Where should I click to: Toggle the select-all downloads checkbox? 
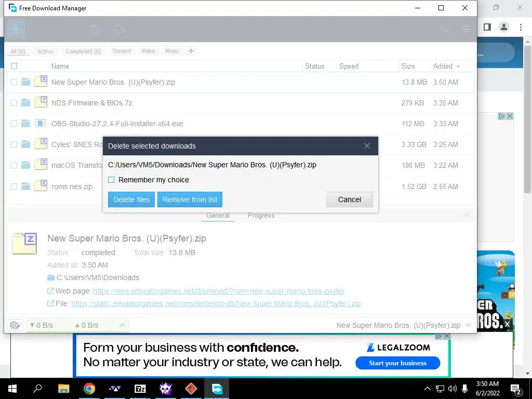[14, 66]
